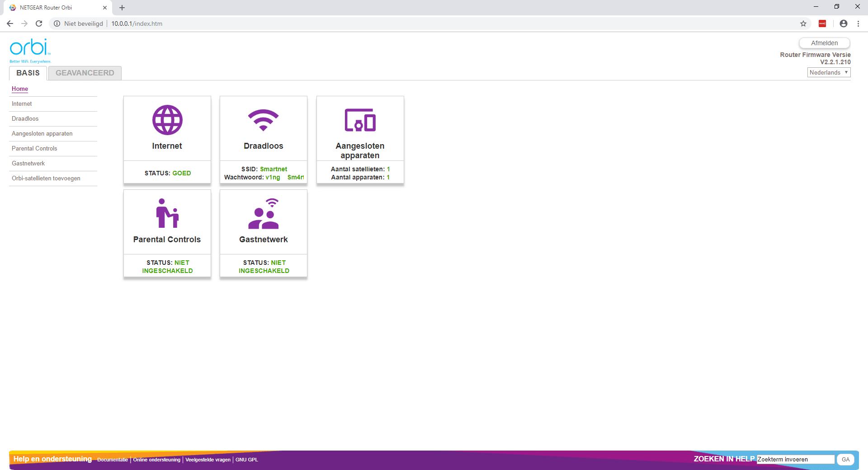This screenshot has width=868, height=470.
Task: Reload the page with the refresh icon
Action: 39,23
